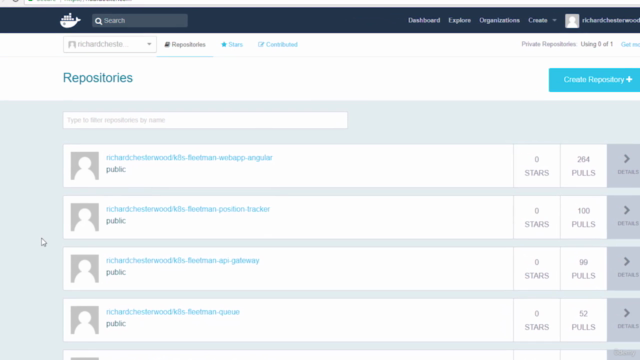
Task: Open richardchesterwood/k8s-fleetman-webapp-angular link
Action: 189,158
